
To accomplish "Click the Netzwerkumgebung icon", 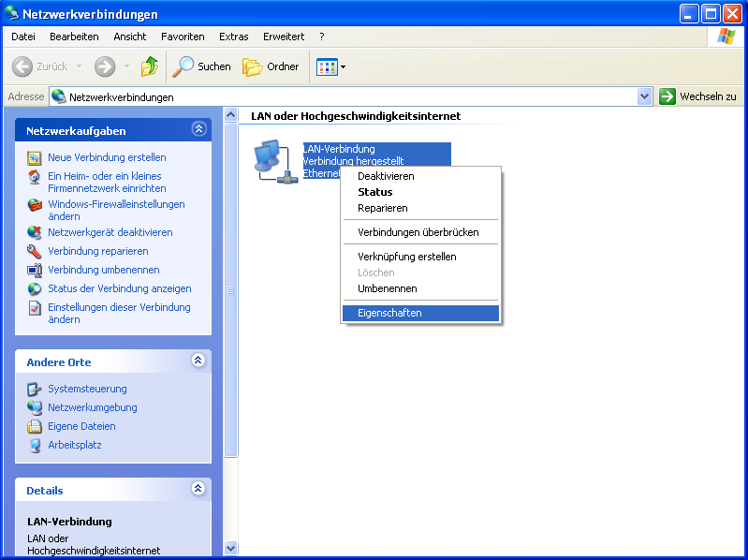I will coord(34,408).
